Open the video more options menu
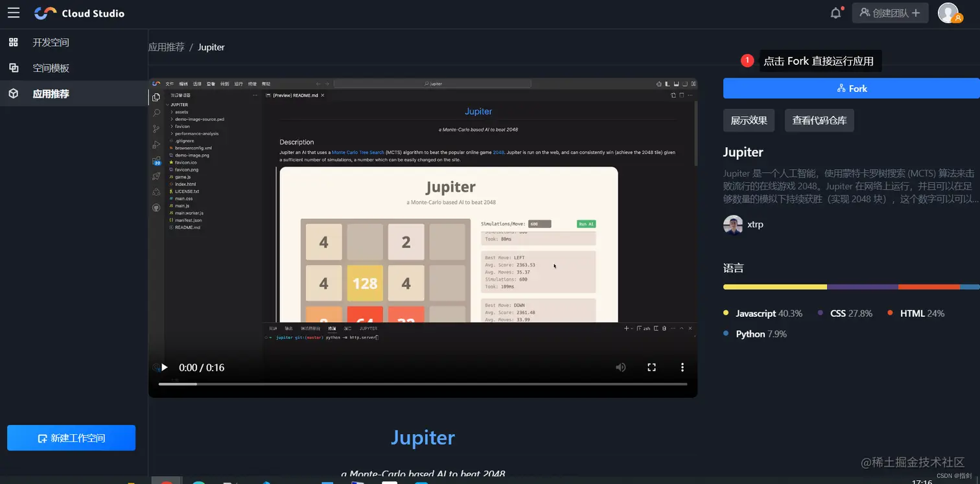Screen dimensions: 980x484 coord(682,367)
